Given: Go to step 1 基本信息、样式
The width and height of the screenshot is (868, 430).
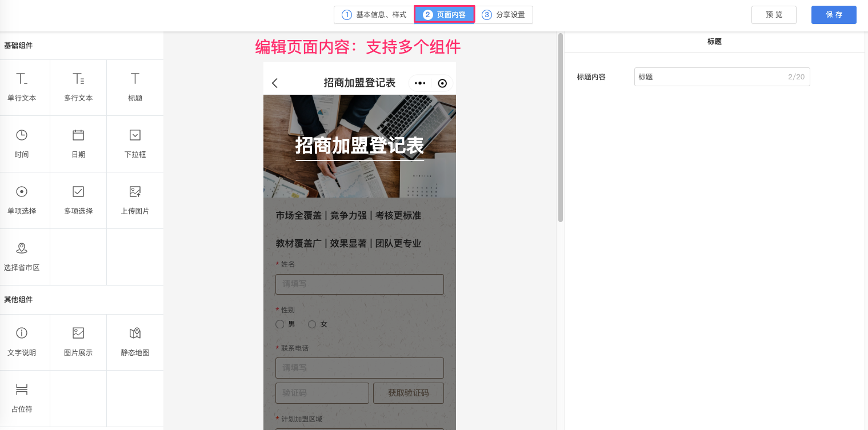Looking at the screenshot, I should tap(374, 15).
